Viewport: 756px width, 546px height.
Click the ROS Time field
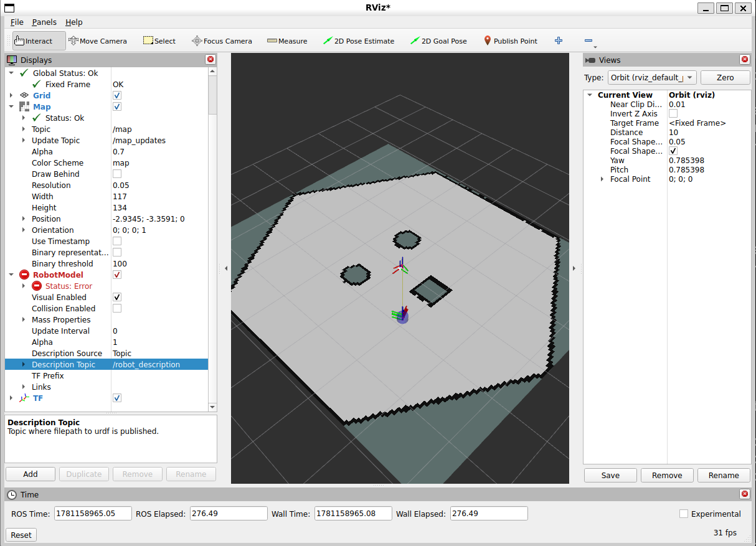pyautogui.click(x=93, y=514)
